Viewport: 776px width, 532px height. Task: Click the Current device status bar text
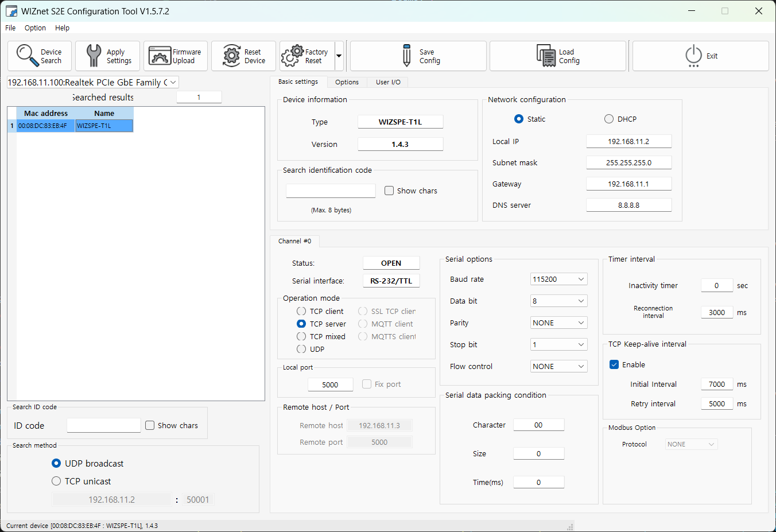coord(82,526)
